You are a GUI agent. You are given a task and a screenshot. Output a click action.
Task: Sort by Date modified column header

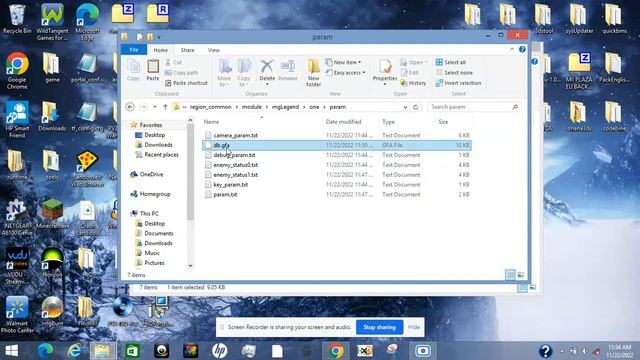click(343, 122)
